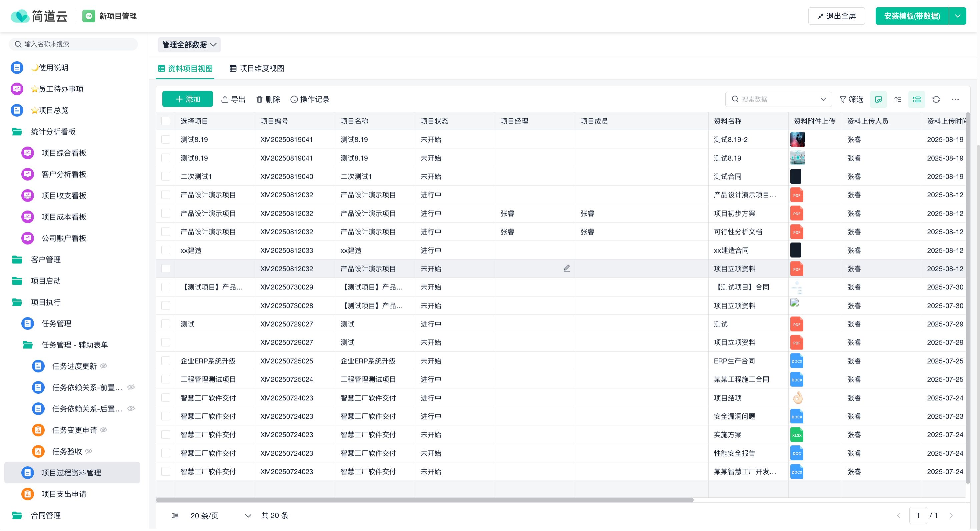The height and width of the screenshot is (531, 980).
Task: Open 项目综合看板 in the sidebar
Action: 64,153
